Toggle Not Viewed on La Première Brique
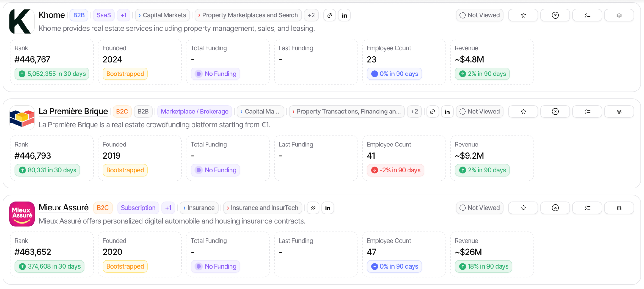This screenshot has height=289, width=644. point(480,112)
